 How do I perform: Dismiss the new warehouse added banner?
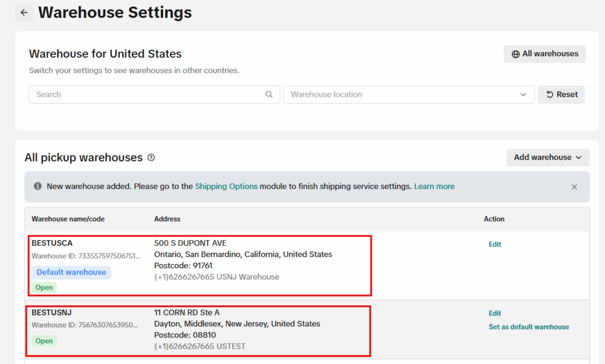coord(574,187)
